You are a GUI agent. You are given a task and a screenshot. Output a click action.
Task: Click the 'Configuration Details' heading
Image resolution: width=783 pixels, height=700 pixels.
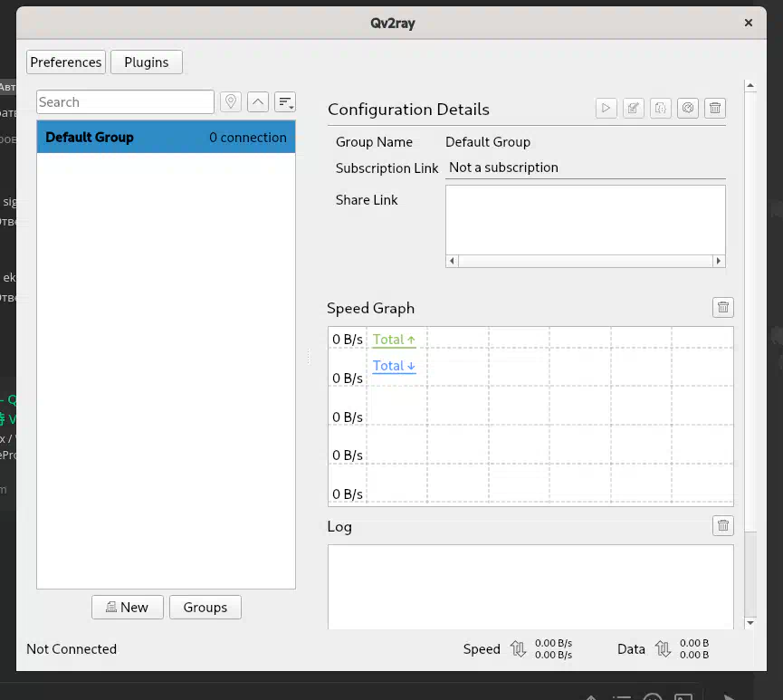[x=408, y=110]
